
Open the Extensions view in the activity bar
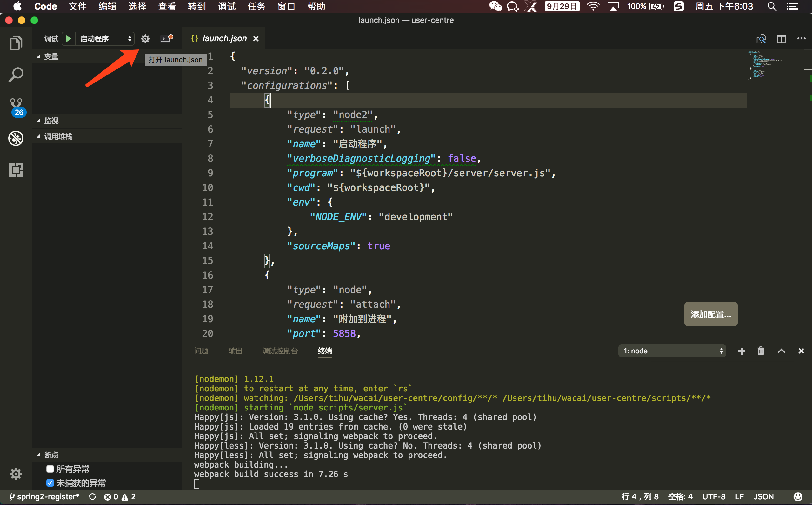point(16,170)
